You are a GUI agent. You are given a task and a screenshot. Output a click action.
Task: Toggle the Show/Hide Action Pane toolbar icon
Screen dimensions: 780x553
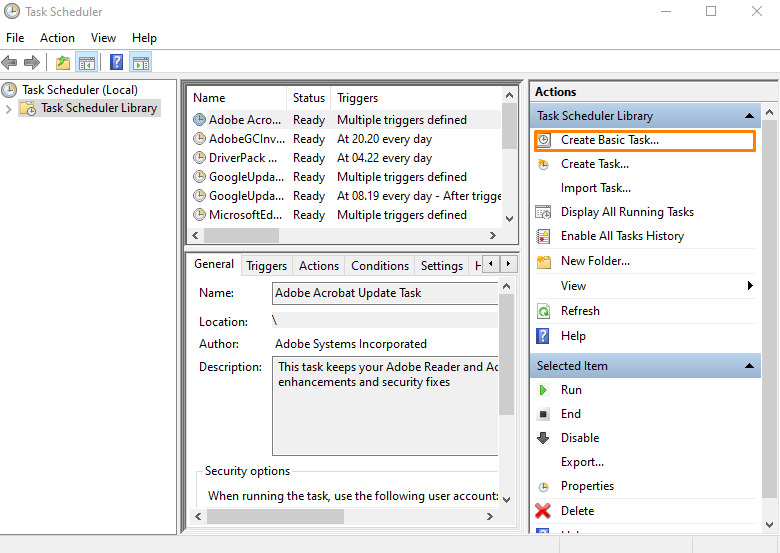pos(141,63)
